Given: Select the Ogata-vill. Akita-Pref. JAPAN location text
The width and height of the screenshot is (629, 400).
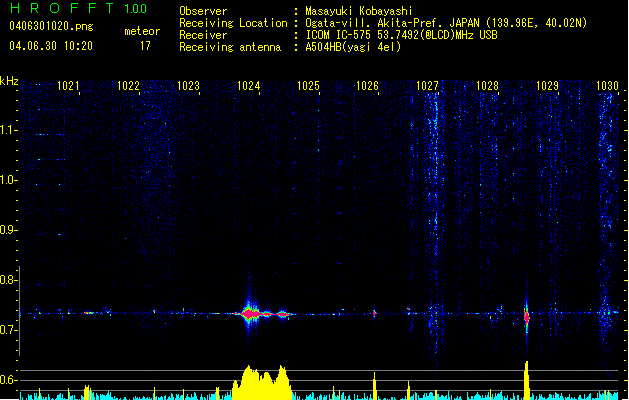Looking at the screenshot, I should [x=446, y=23].
